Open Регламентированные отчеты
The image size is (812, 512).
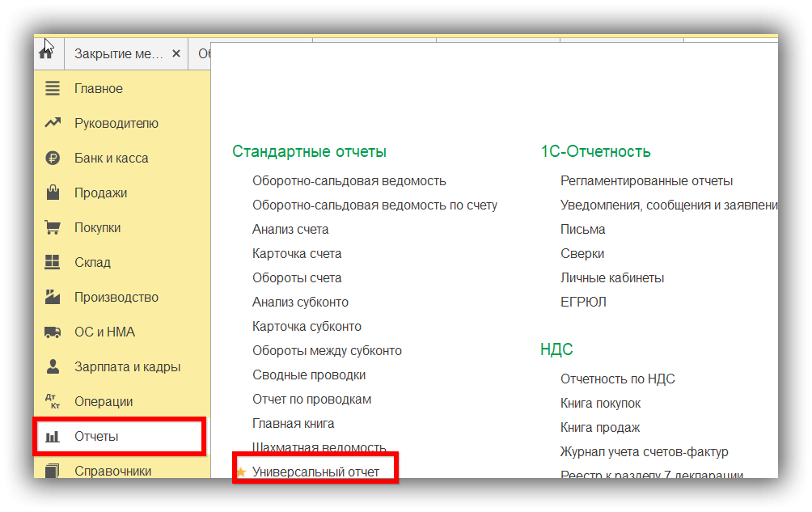pyautogui.click(x=646, y=180)
